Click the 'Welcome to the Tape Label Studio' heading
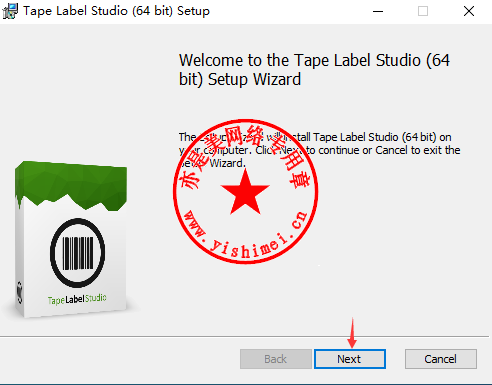This screenshot has height=385, width=492. click(x=314, y=70)
